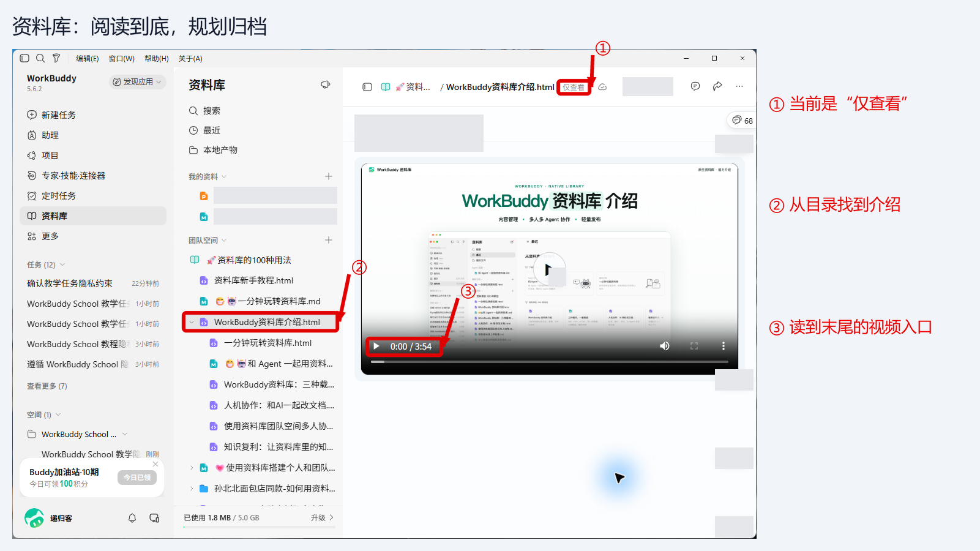This screenshot has height=551, width=980.
Task: Toggle the sidebar panel icon in title bar
Action: (24, 58)
